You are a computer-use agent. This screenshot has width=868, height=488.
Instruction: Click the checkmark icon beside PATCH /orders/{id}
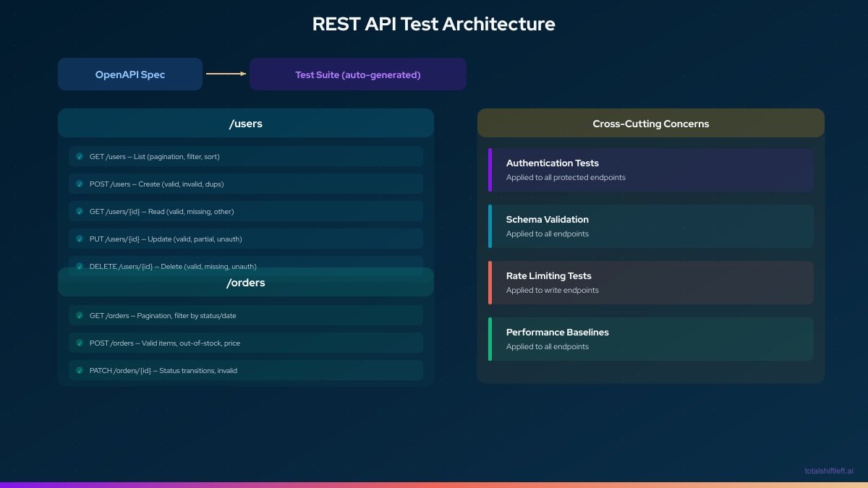[x=80, y=370]
